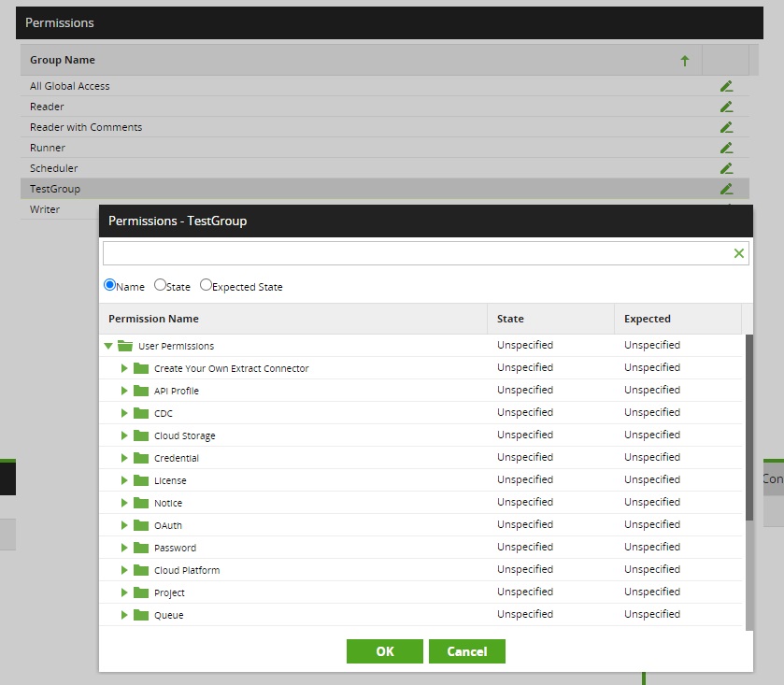Viewport: 784px width, 685px height.
Task: Select the Reader with Comments row
Action: pos(385,127)
